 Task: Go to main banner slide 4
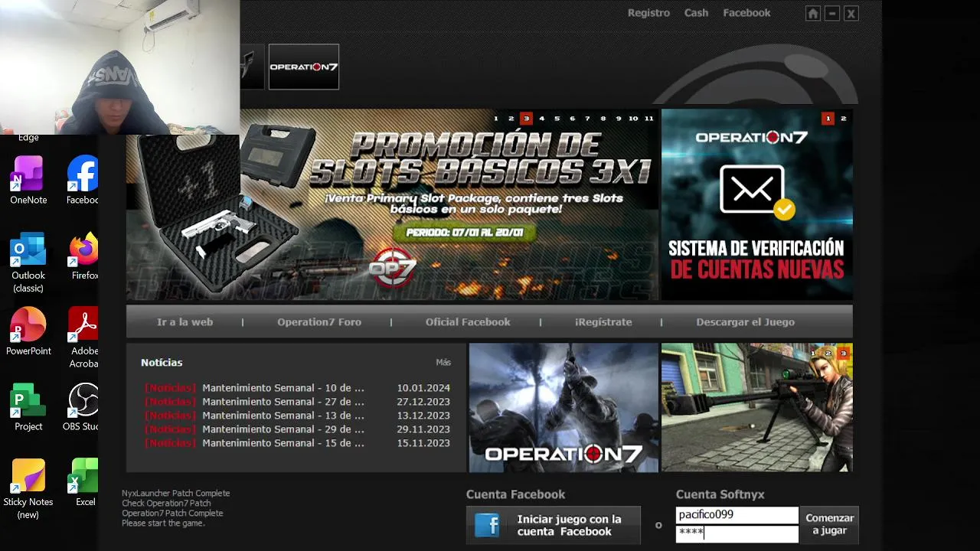point(542,119)
